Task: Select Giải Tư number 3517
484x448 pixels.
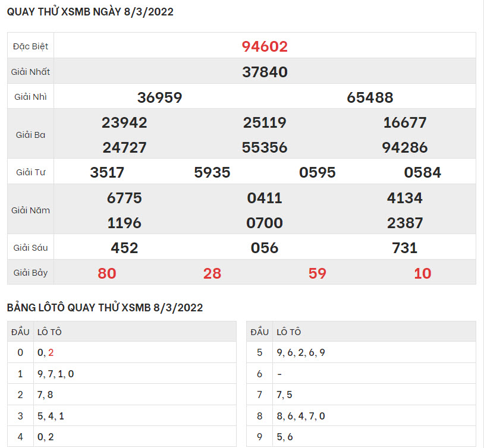Action: point(107,172)
